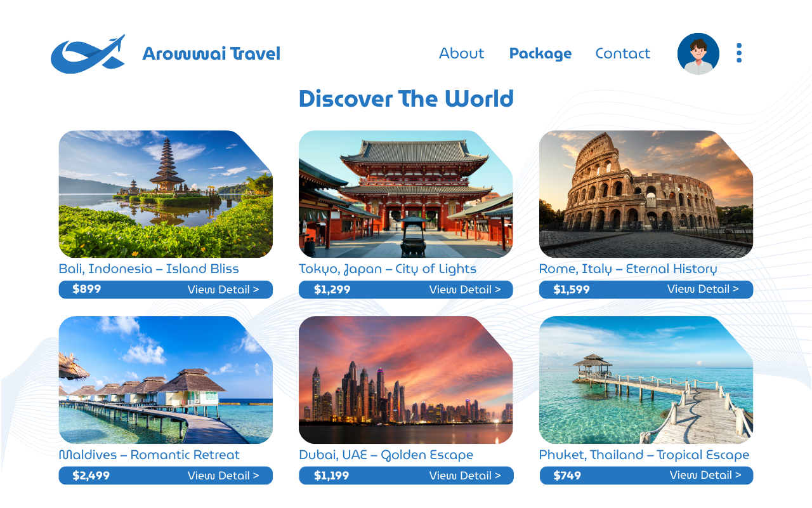The width and height of the screenshot is (812, 508).
Task: Click the Tokyo, Japan – City of Lights title
Action: point(388,269)
